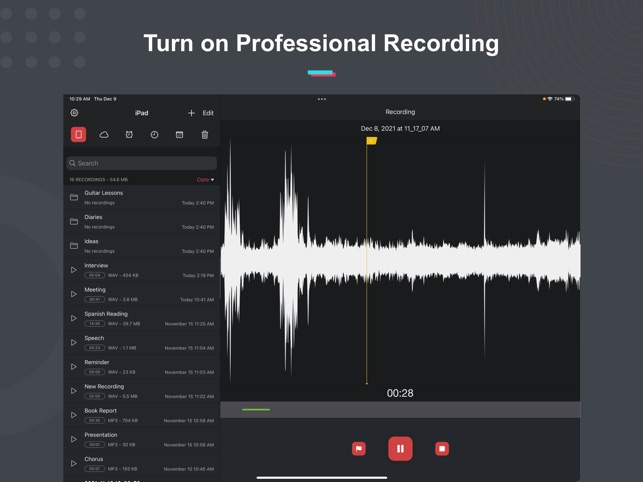Open the recent history clock tab
Image resolution: width=643 pixels, height=482 pixels.
point(154,135)
